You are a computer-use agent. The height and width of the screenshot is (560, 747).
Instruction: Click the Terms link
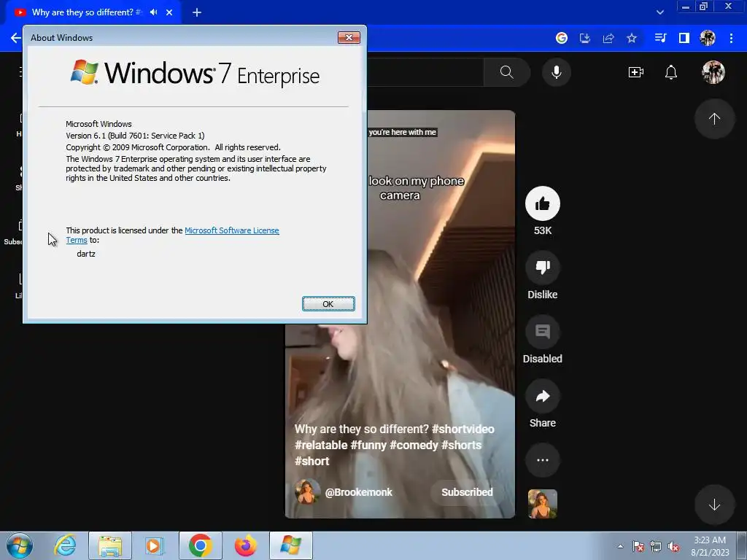coord(76,241)
